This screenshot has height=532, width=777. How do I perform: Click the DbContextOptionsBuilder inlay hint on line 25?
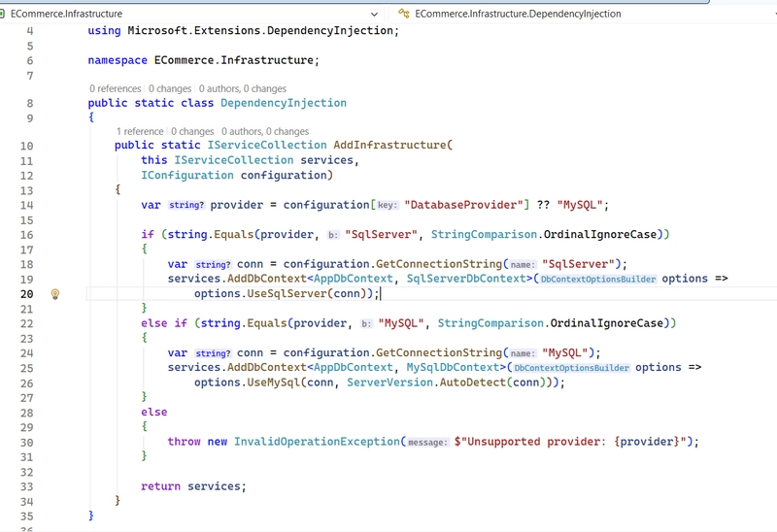coord(572,368)
